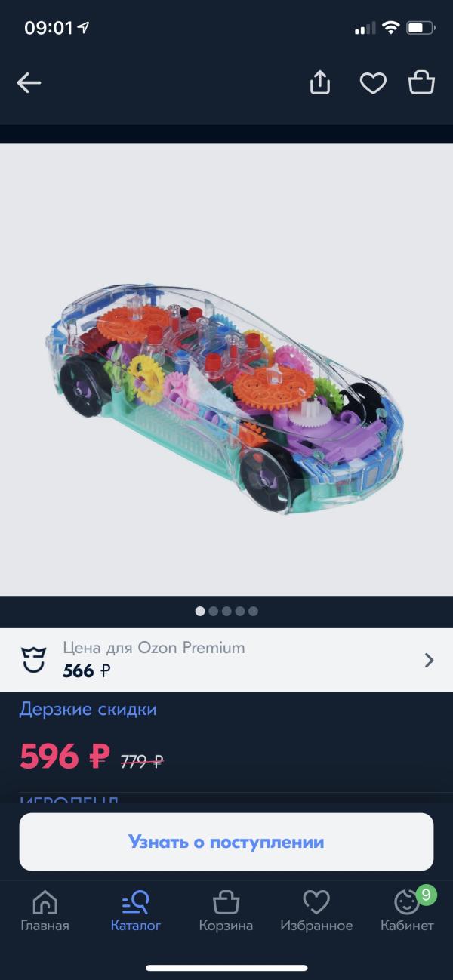Open the cart basket icon at top
The width and height of the screenshot is (453, 980).
(421, 82)
